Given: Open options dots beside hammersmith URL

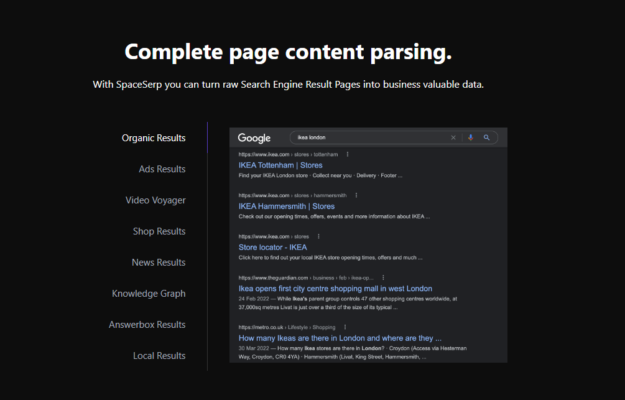Looking at the screenshot, I should tap(356, 195).
